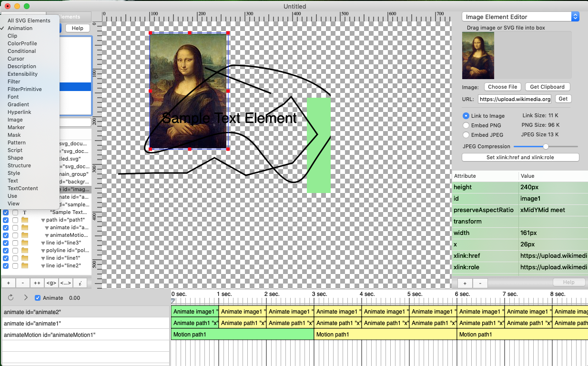
Task: Uncheck the blue checkbox in path1 row
Action: pos(6,220)
